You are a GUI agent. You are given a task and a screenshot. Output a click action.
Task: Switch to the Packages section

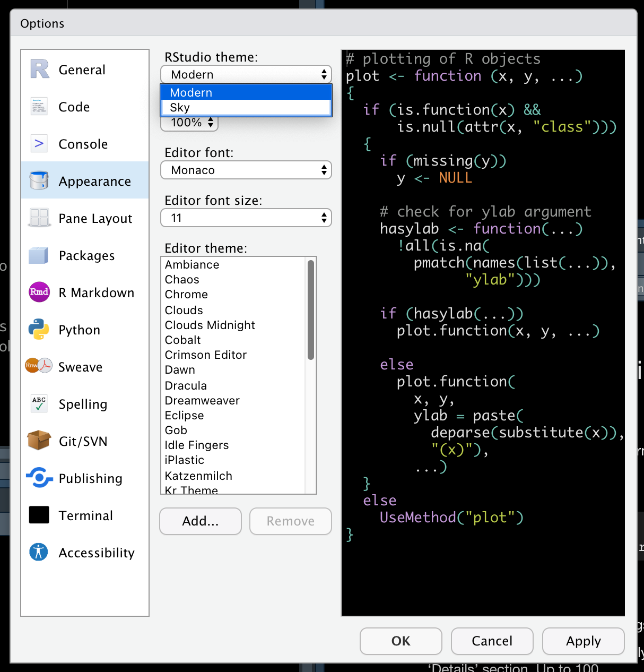pyautogui.click(x=86, y=255)
